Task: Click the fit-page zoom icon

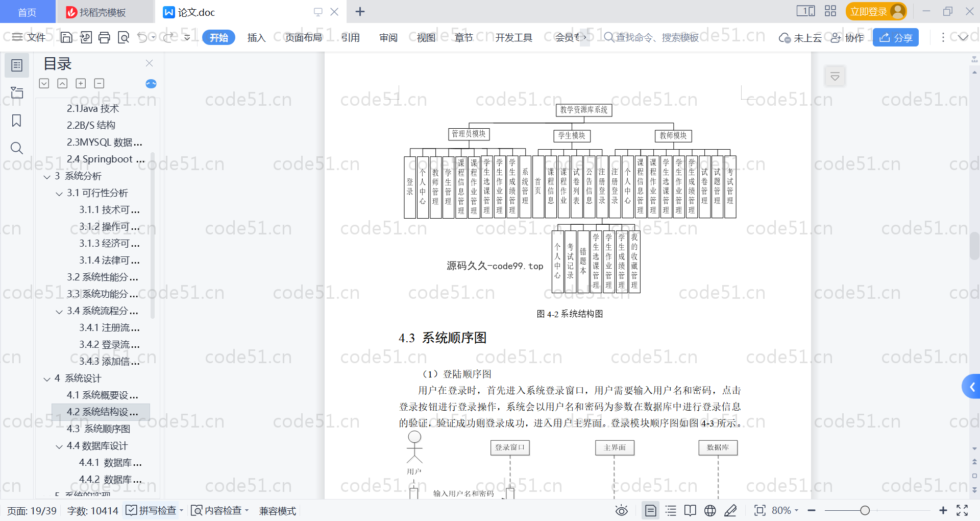Action: [x=760, y=510]
